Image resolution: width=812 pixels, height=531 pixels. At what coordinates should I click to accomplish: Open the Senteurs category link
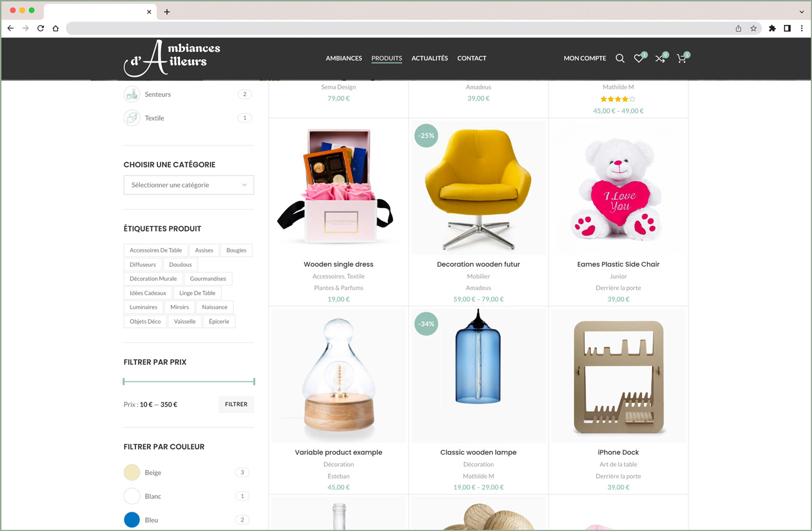point(157,94)
